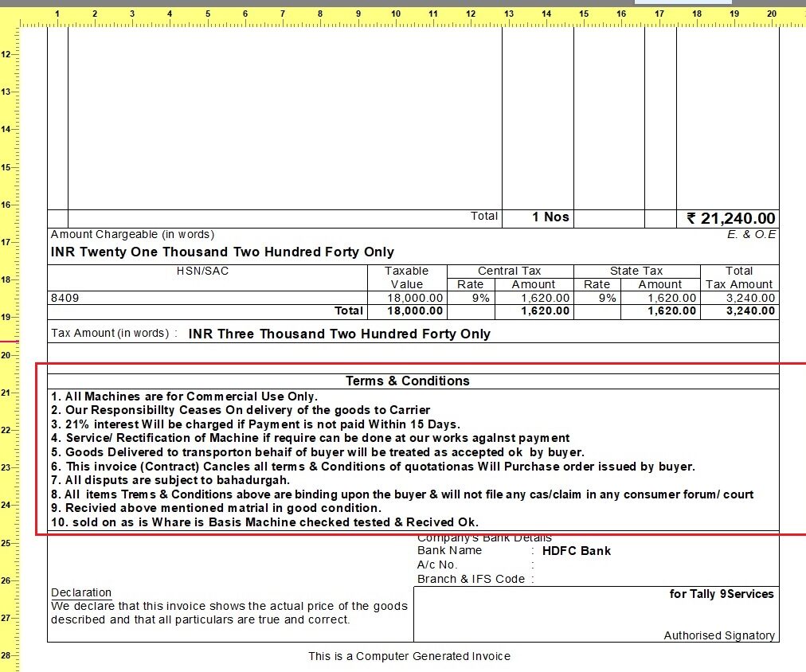Select term 5 about Goods Delivered to transport
Image resolution: width=806 pixels, height=672 pixels.
click(317, 452)
